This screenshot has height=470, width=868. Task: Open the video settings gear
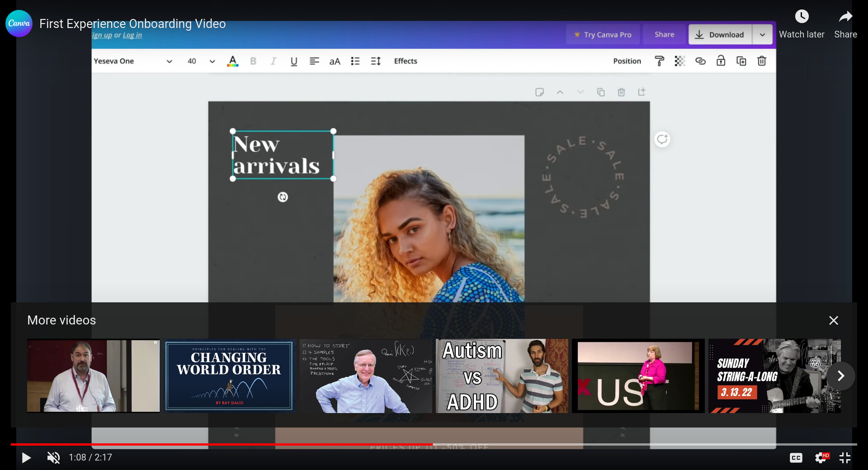click(821, 458)
